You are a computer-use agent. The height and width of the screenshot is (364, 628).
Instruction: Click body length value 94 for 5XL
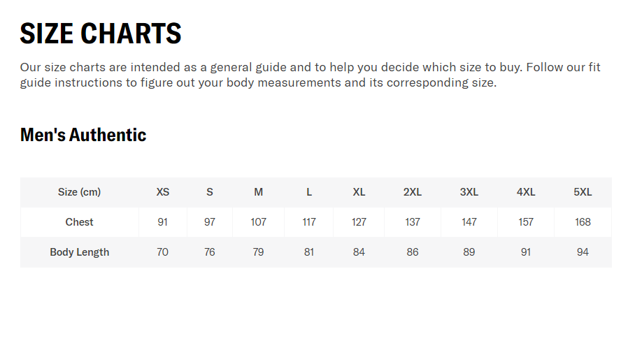click(583, 252)
